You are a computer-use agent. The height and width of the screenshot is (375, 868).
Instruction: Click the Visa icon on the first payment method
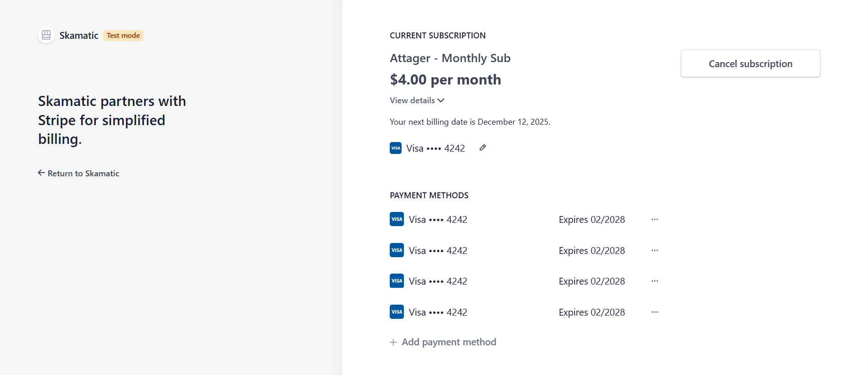pyautogui.click(x=396, y=219)
